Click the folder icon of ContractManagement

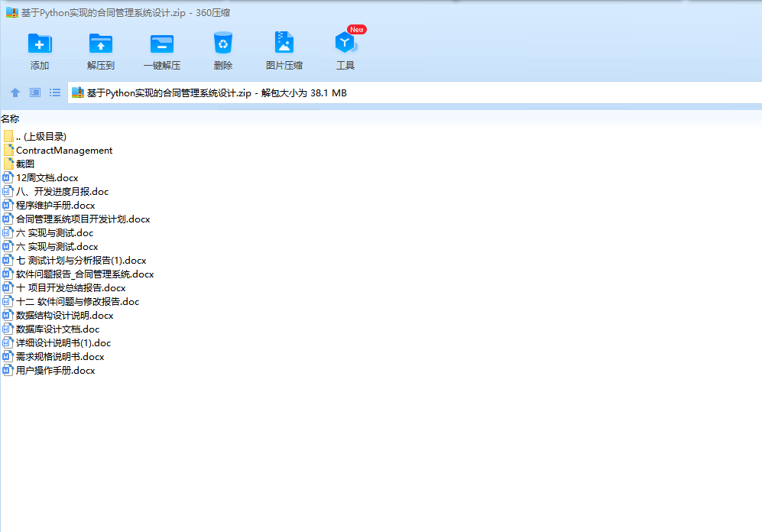pos(8,150)
